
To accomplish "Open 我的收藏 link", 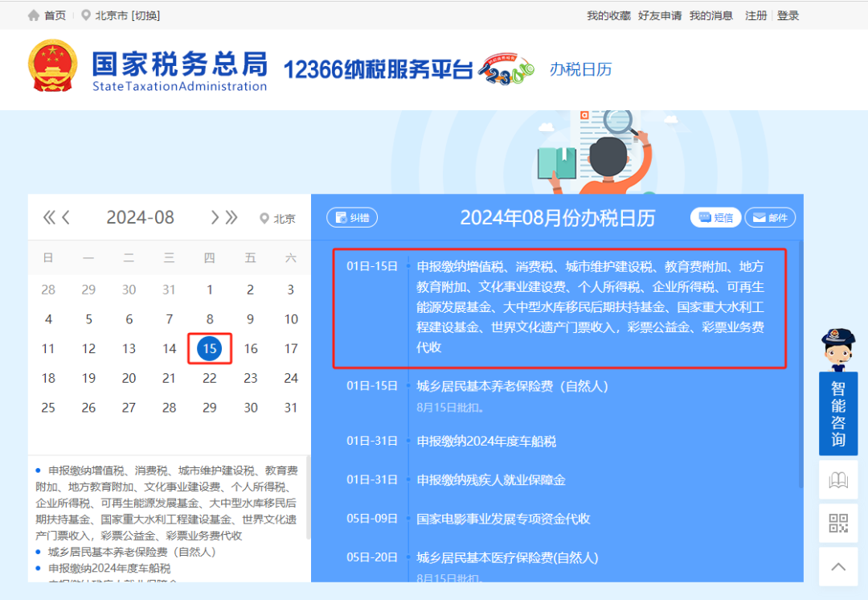I will click(608, 15).
